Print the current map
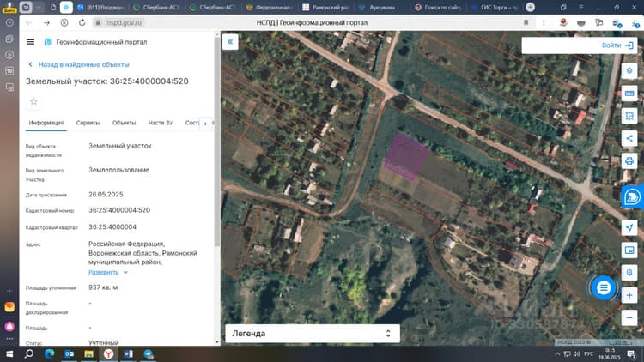The image size is (644, 362). coord(629,161)
